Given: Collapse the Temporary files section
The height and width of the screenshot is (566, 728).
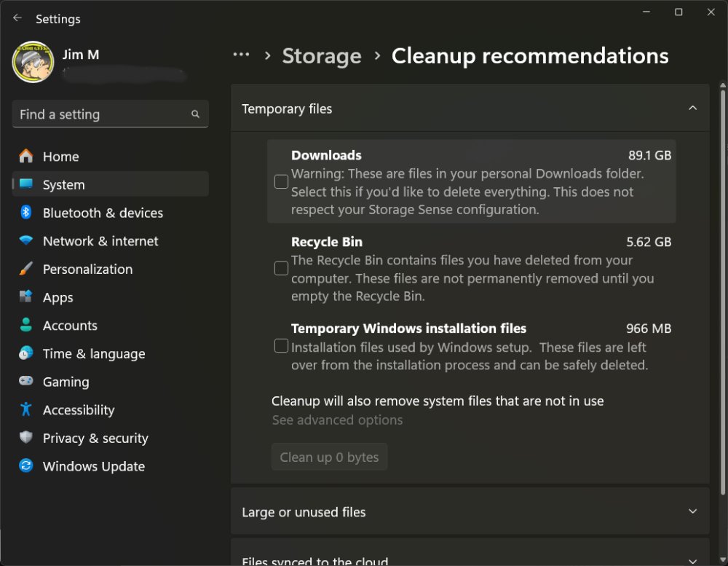Looking at the screenshot, I should [x=692, y=109].
